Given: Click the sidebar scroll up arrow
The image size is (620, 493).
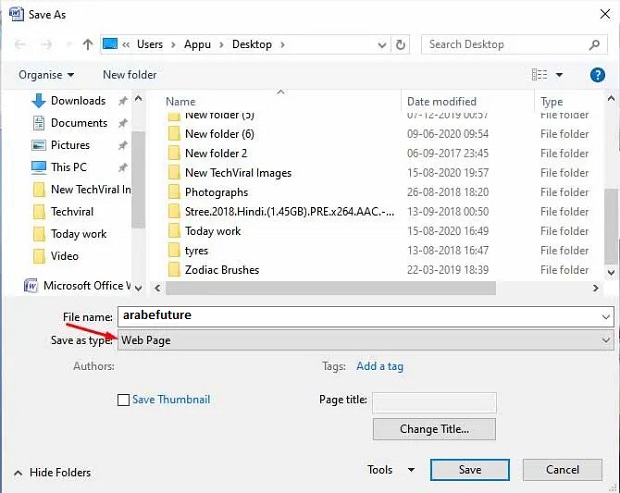Looking at the screenshot, I should (138, 98).
